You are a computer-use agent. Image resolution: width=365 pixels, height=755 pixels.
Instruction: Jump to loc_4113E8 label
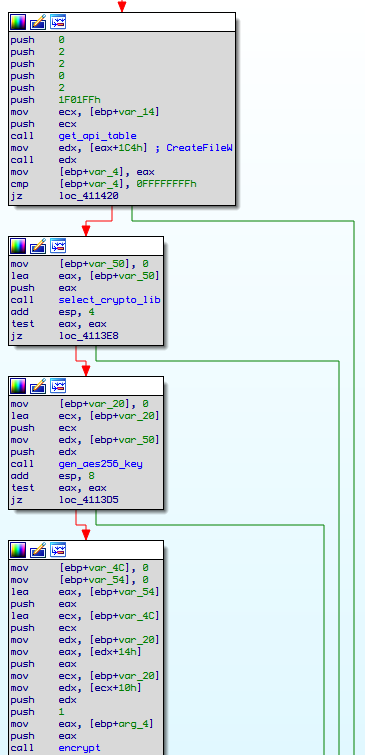pos(89,336)
